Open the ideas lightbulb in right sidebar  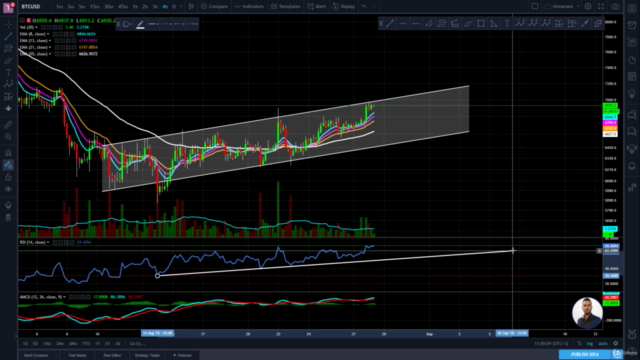[x=632, y=94]
